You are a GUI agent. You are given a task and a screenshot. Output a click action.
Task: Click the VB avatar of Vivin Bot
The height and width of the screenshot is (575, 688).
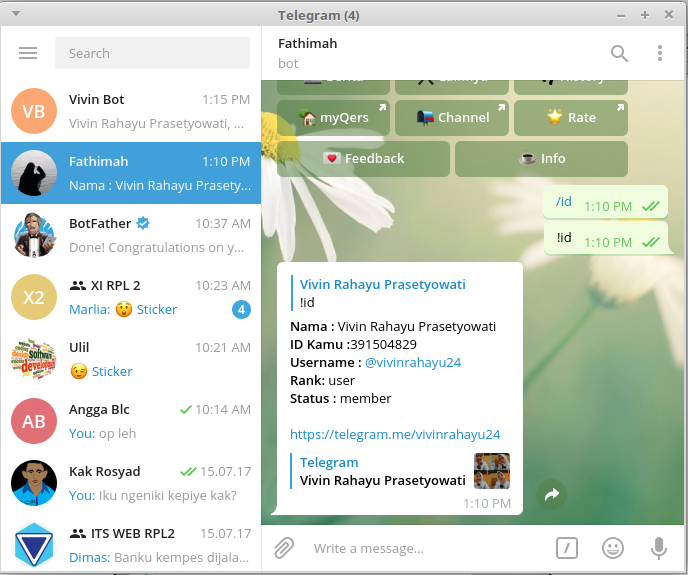[34, 111]
